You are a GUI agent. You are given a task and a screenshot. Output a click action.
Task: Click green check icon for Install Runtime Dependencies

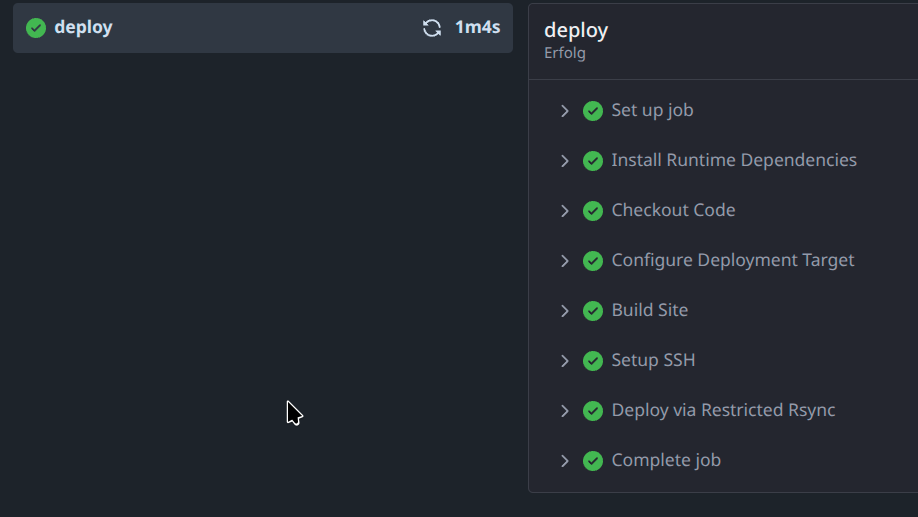[x=593, y=161]
